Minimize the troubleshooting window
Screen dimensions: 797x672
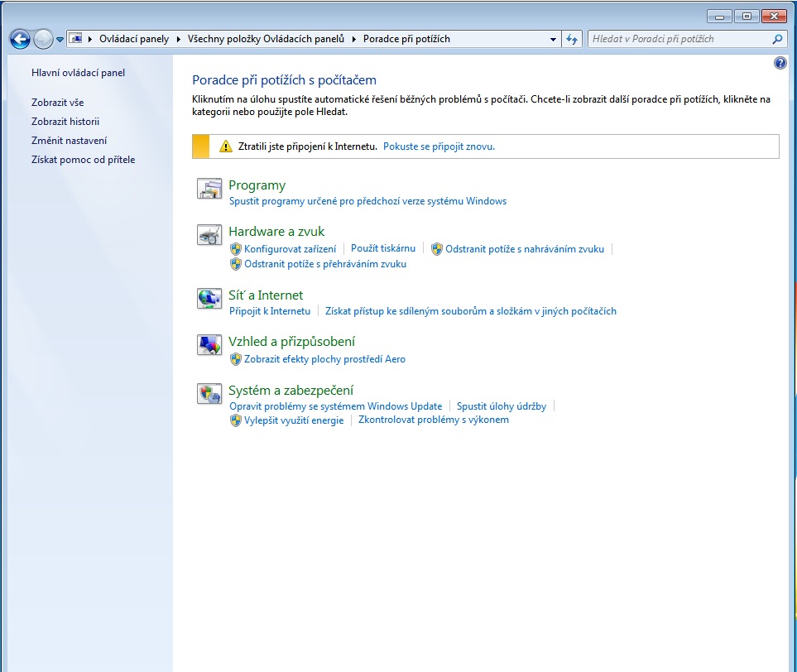pos(719,17)
